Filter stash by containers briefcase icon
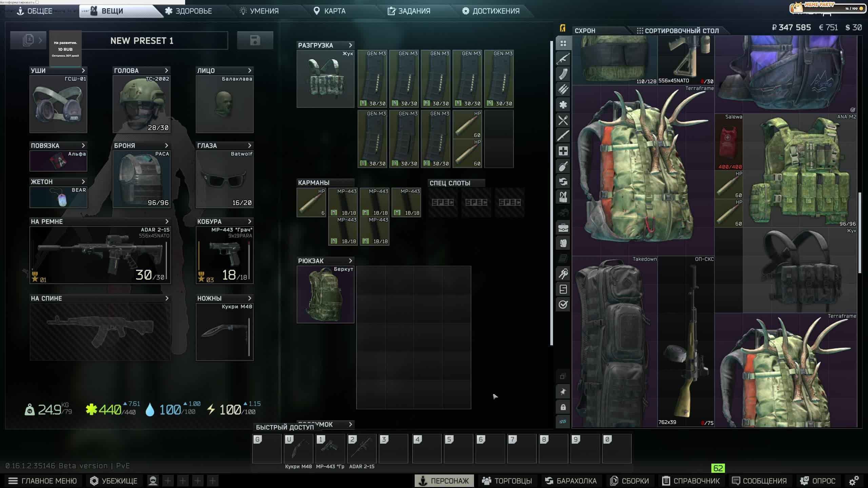This screenshot has height=488, width=868. click(563, 228)
